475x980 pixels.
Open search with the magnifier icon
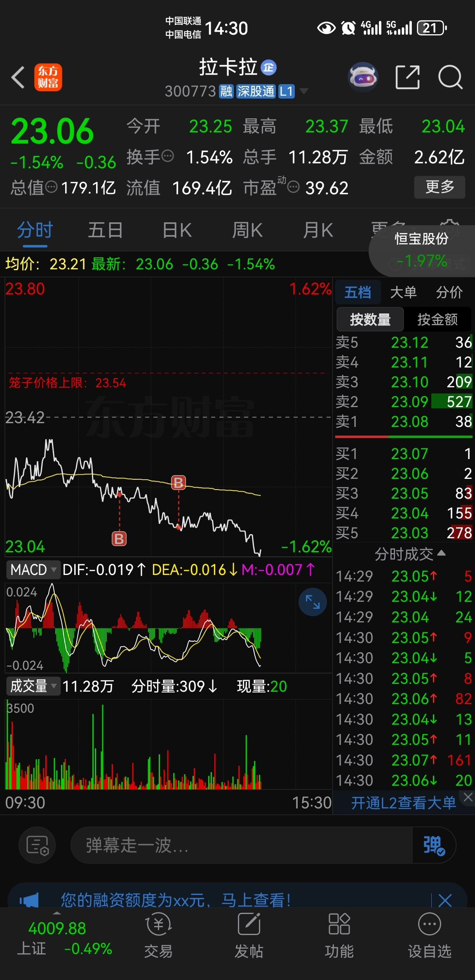pyautogui.click(x=450, y=77)
